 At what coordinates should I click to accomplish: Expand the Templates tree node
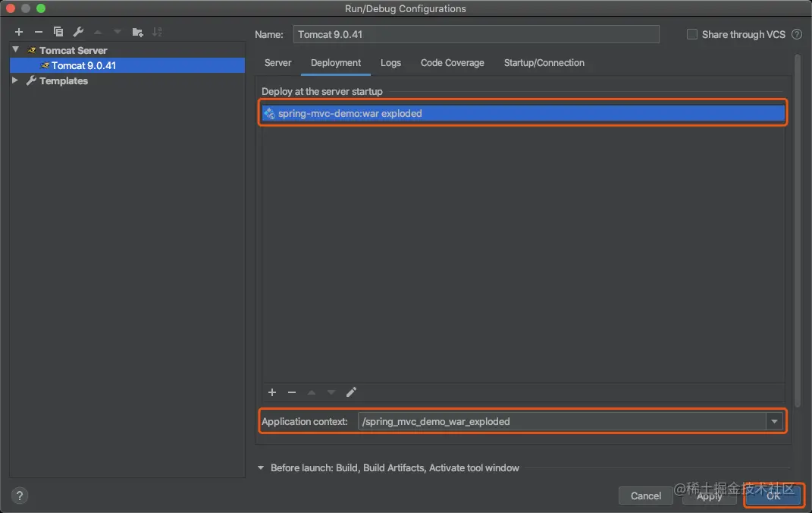coord(15,80)
